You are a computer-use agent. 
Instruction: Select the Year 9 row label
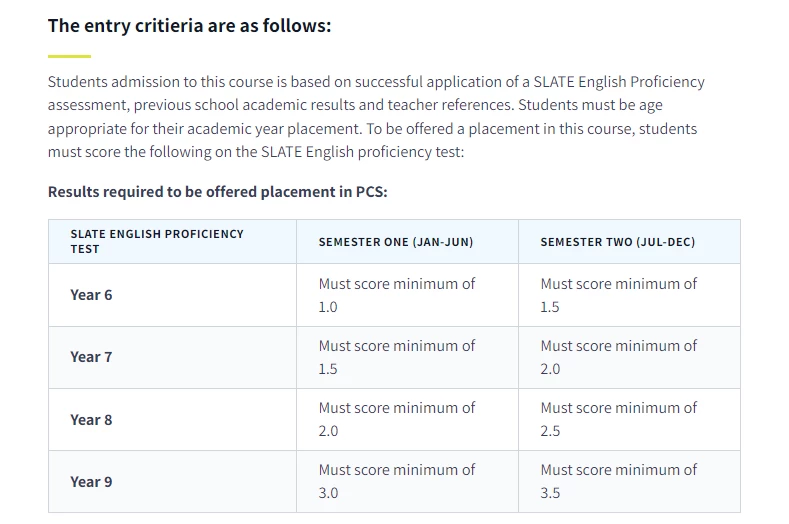(x=91, y=482)
